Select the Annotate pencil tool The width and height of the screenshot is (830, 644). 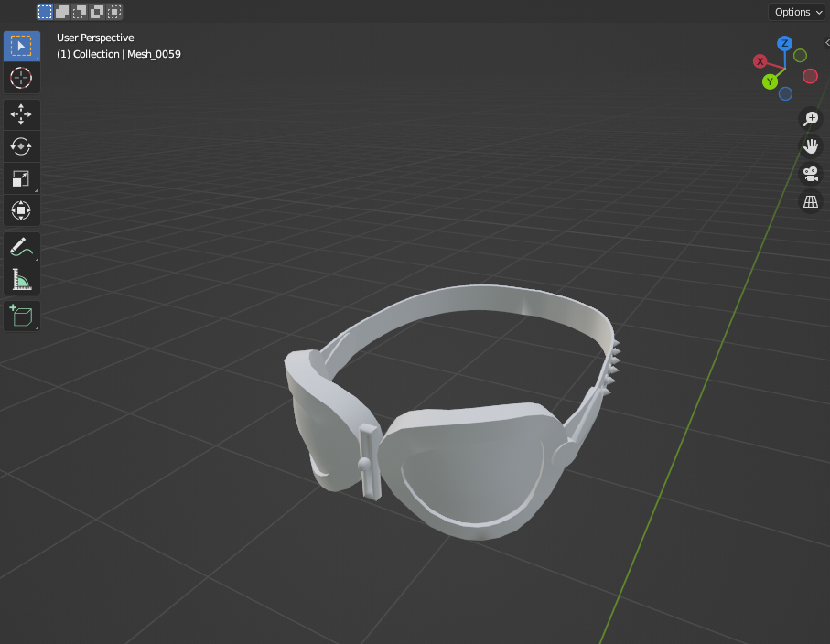21,247
